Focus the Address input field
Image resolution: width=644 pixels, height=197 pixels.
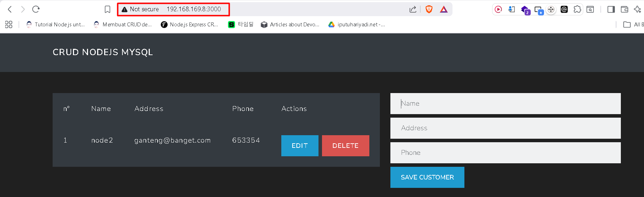[x=505, y=128]
